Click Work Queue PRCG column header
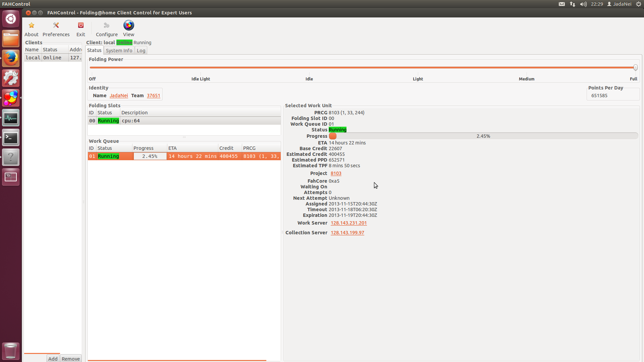The height and width of the screenshot is (362, 644). pyautogui.click(x=261, y=148)
